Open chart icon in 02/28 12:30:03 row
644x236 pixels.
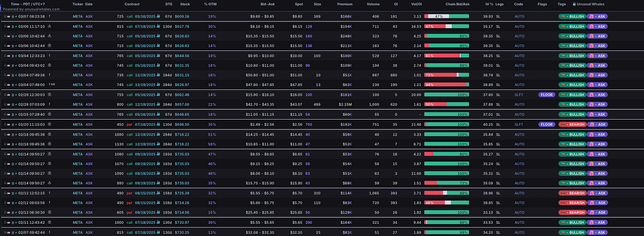[x=158, y=95]
